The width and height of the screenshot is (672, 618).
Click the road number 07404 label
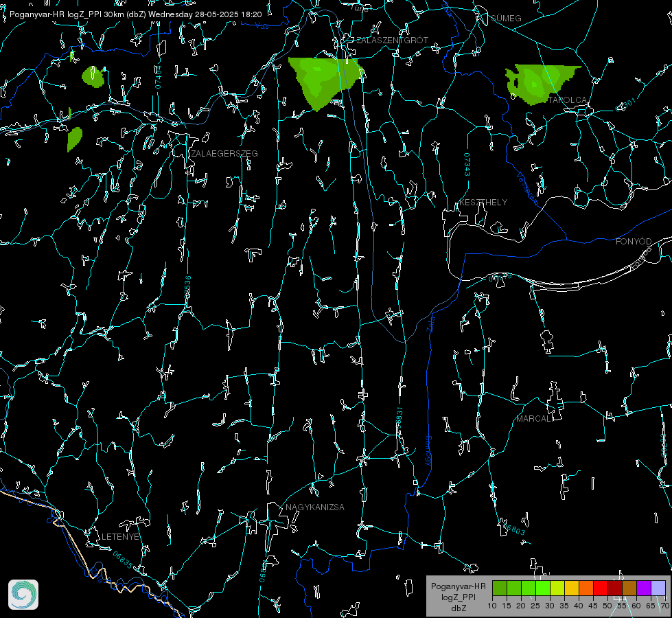point(159,77)
